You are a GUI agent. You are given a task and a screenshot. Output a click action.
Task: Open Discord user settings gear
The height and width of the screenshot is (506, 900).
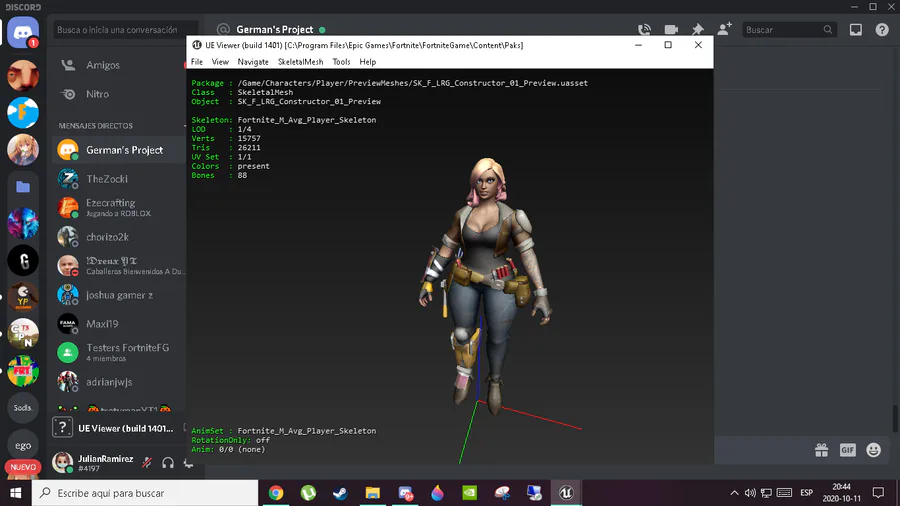point(188,462)
